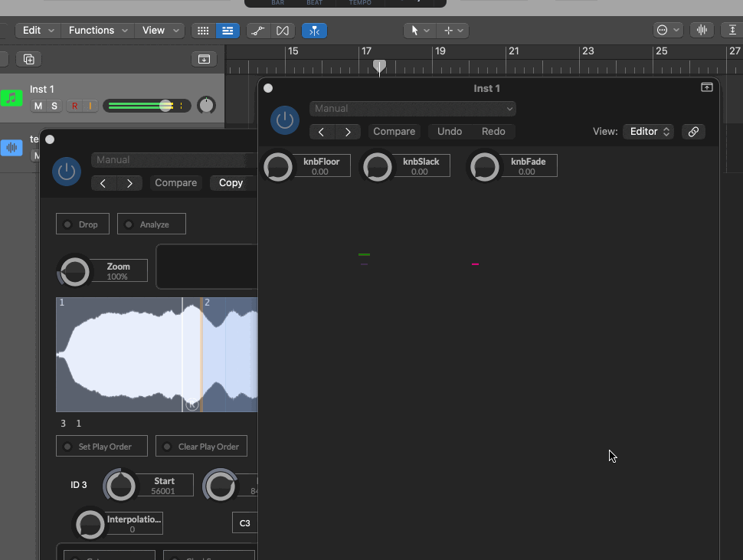Click the Start value 56001

coord(163,491)
